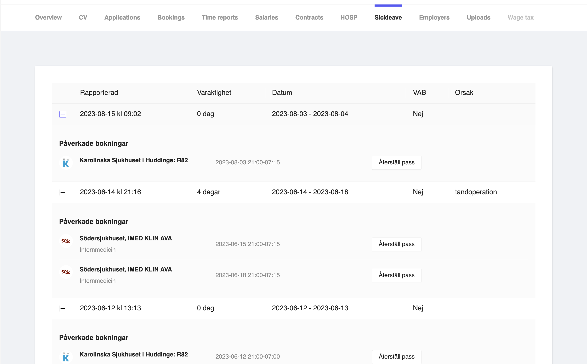This screenshot has width=588, height=364.
Task: Open the Bookings tab
Action: pyautogui.click(x=171, y=18)
